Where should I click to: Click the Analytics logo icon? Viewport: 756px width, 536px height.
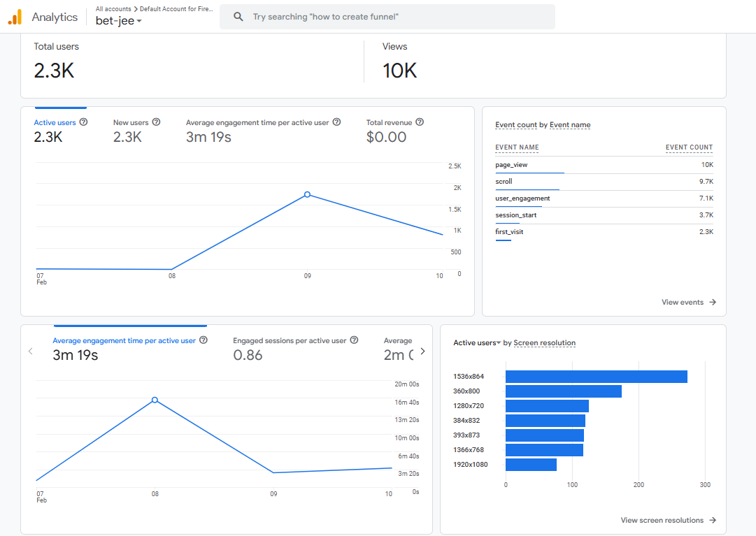pos(14,16)
